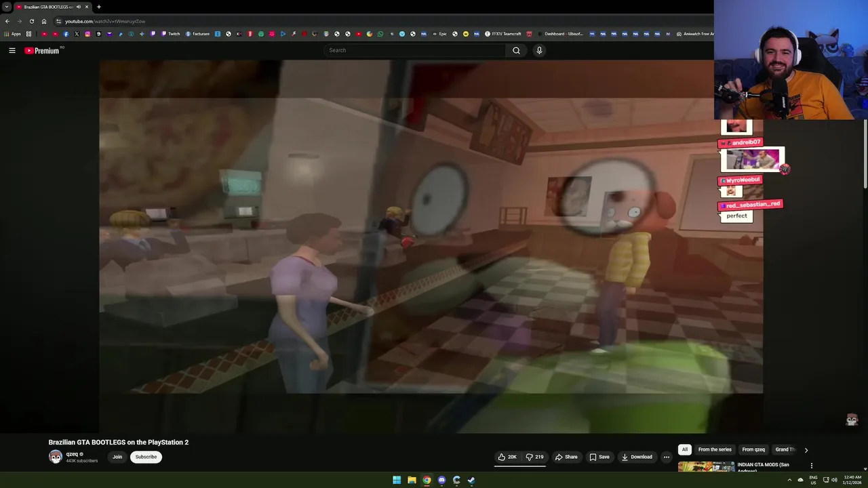Select the youtube.com URL address bar
The width and height of the screenshot is (868, 488).
105,21
